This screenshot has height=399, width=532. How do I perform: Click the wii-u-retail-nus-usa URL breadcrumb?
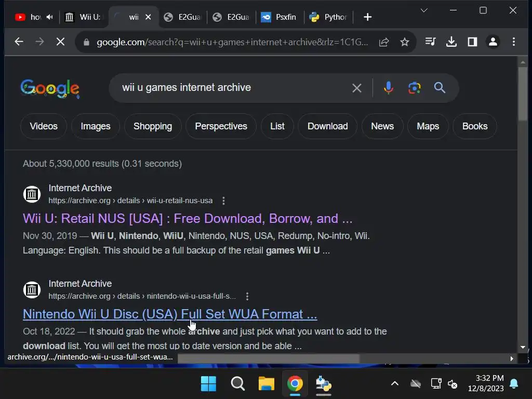coord(130,201)
